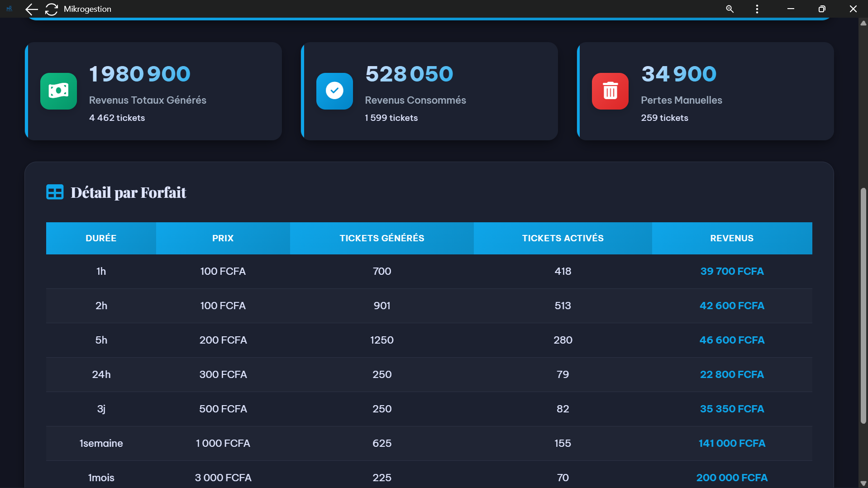Select the DURÉE column header

pos(101,238)
